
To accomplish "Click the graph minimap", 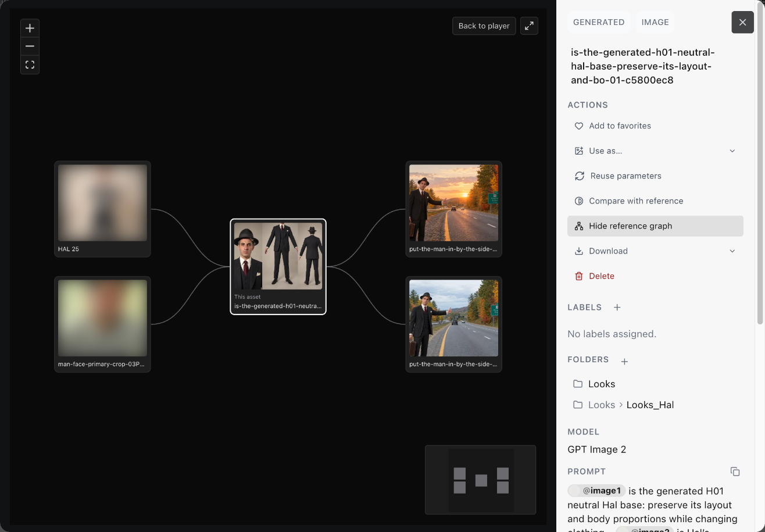I will tap(480, 480).
